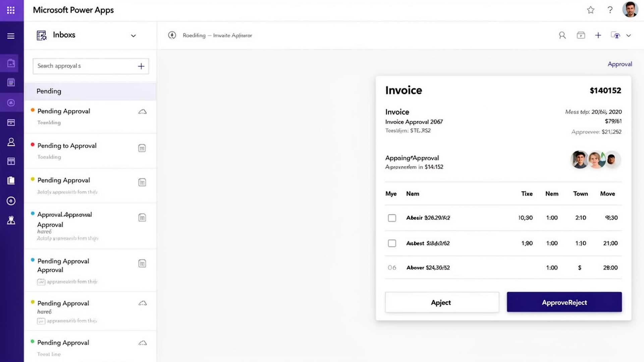Open sidebar person icon

pos(11,142)
